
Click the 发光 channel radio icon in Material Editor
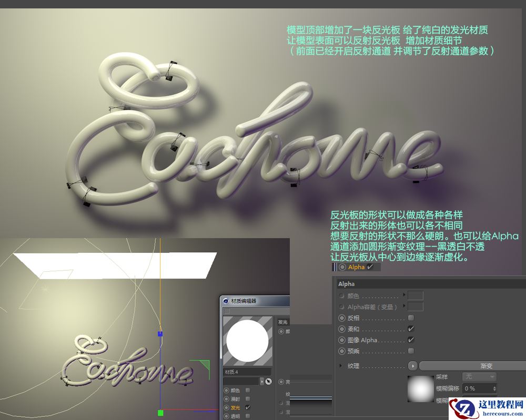point(227,407)
